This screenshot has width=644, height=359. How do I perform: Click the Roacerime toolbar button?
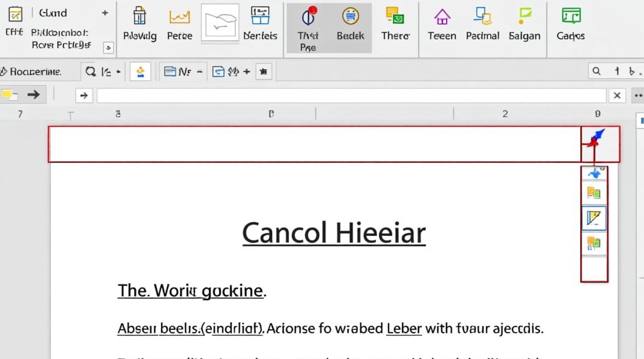31,72
